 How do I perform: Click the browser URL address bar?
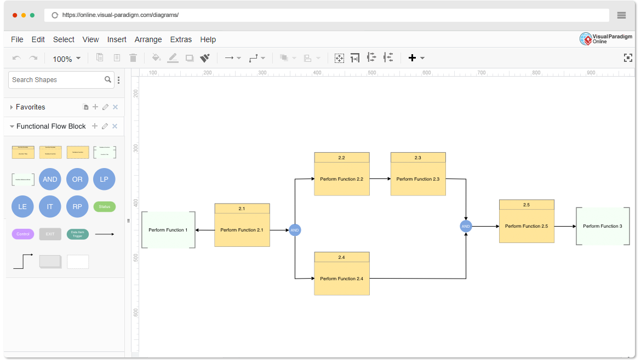pos(327,15)
